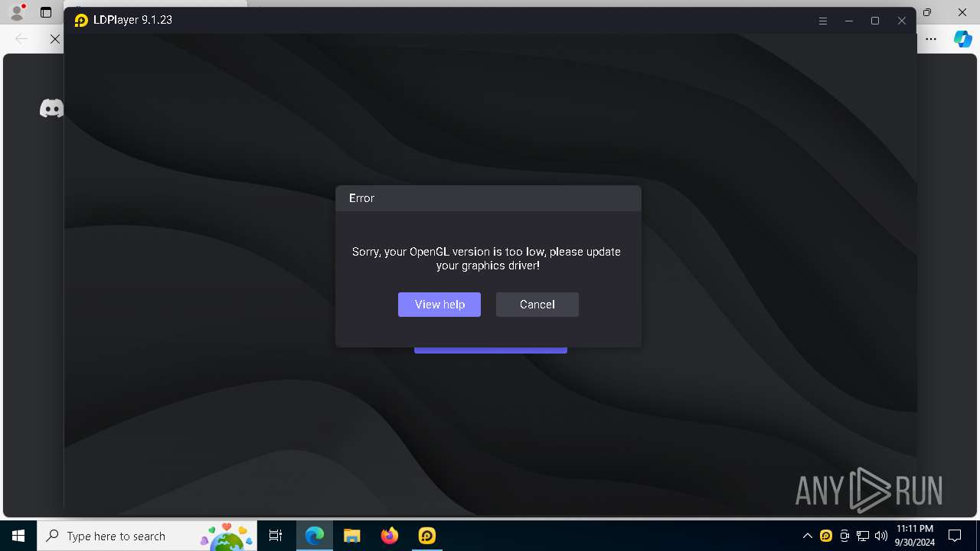Open the volume control tray icon
Image resolution: width=980 pixels, height=551 pixels.
pyautogui.click(x=881, y=536)
